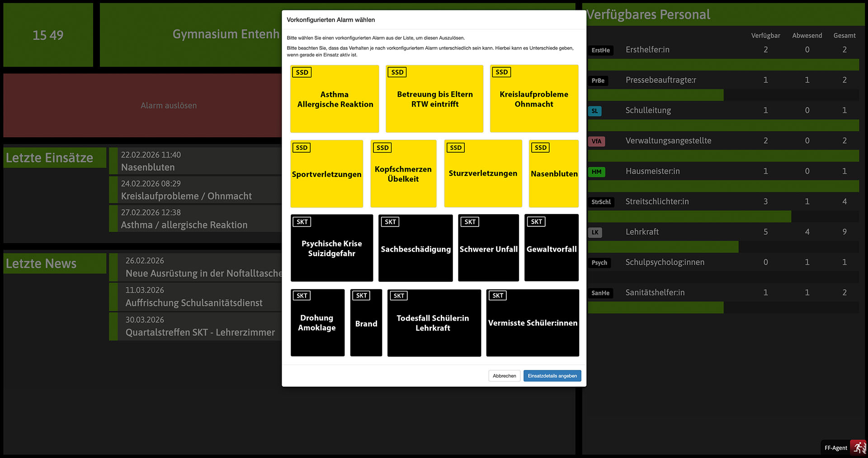The height and width of the screenshot is (458, 868).
Task: Select the Psychische Krise Suizidgefahr alarm
Action: (332, 248)
